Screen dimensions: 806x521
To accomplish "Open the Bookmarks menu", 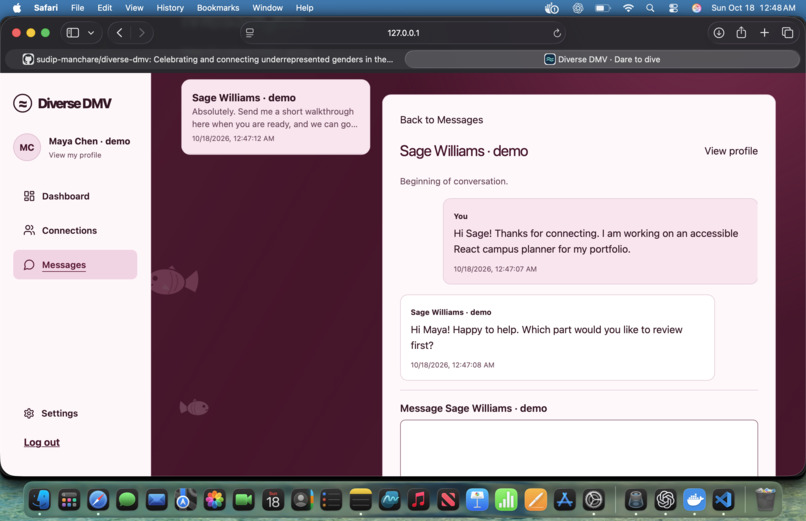I will coord(218,8).
